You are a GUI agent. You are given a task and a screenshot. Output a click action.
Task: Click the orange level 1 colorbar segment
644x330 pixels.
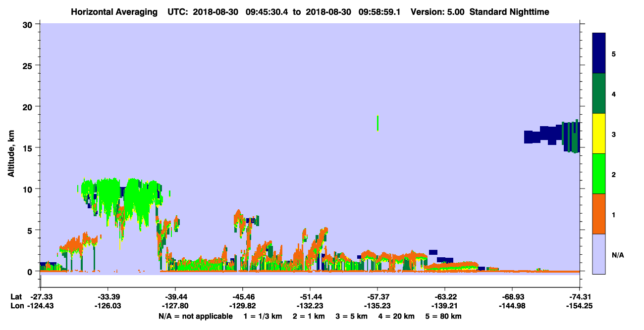[x=599, y=214]
